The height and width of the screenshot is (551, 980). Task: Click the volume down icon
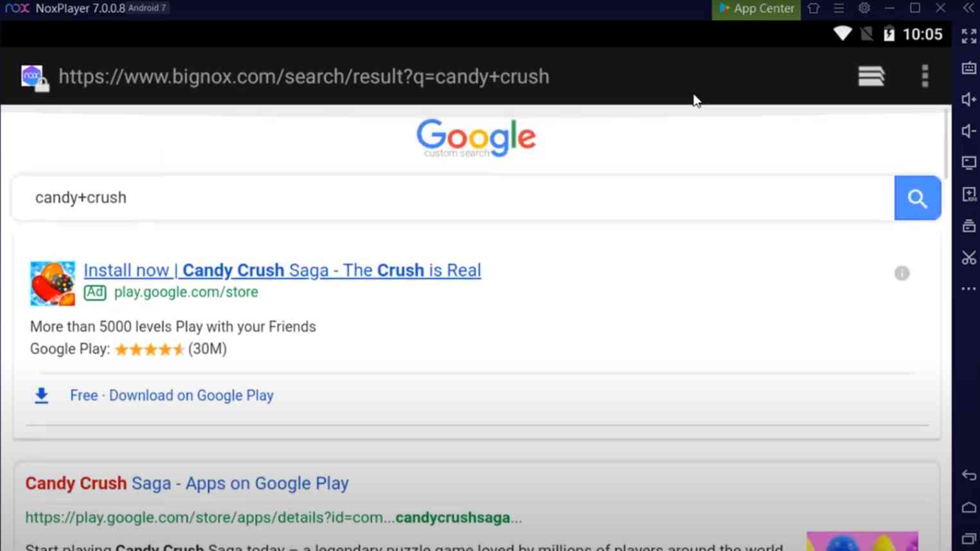968,131
